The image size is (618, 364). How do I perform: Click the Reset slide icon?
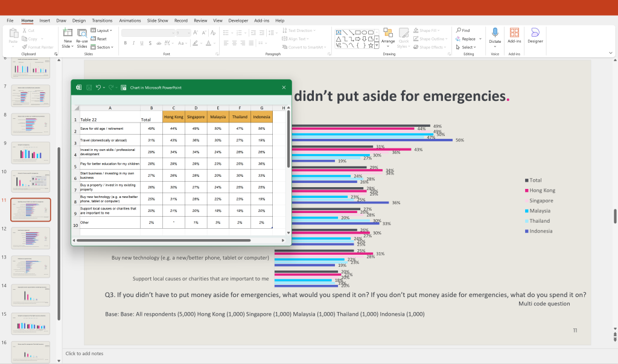point(94,39)
